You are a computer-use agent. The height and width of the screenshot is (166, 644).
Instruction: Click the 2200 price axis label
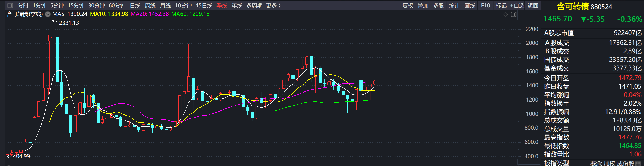tap(532, 29)
